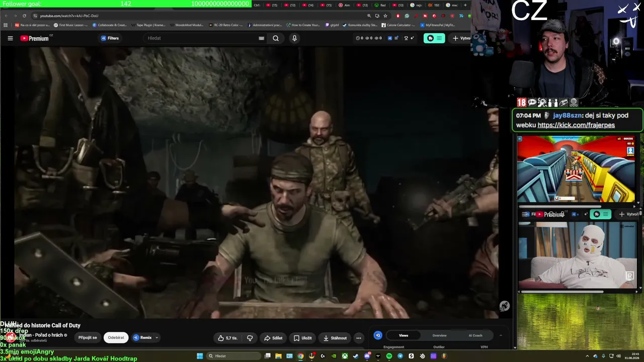Open the taskbar clock and date
644x362 pixels.
click(632, 356)
